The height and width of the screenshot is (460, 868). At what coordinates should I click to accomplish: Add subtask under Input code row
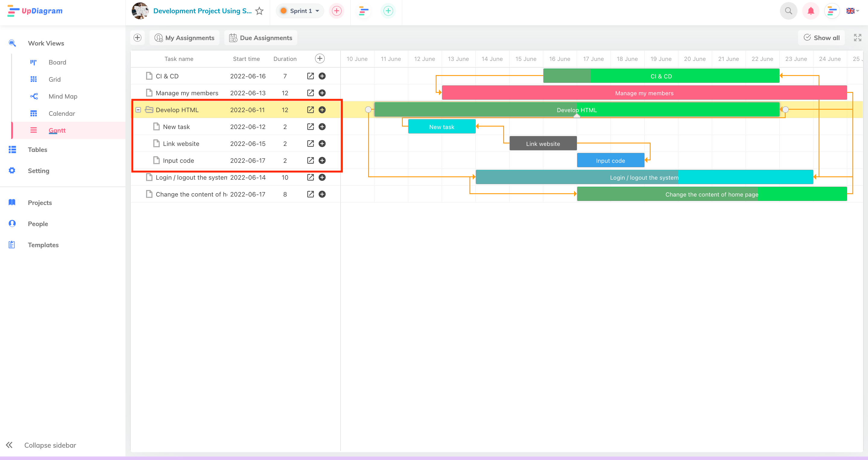(322, 160)
